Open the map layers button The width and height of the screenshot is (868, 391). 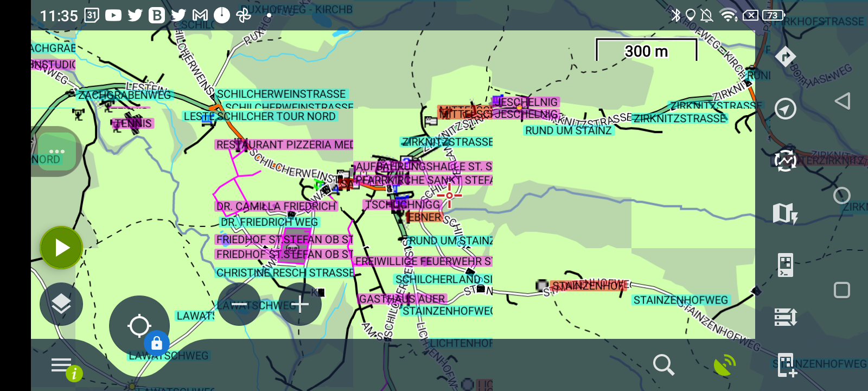(x=61, y=304)
